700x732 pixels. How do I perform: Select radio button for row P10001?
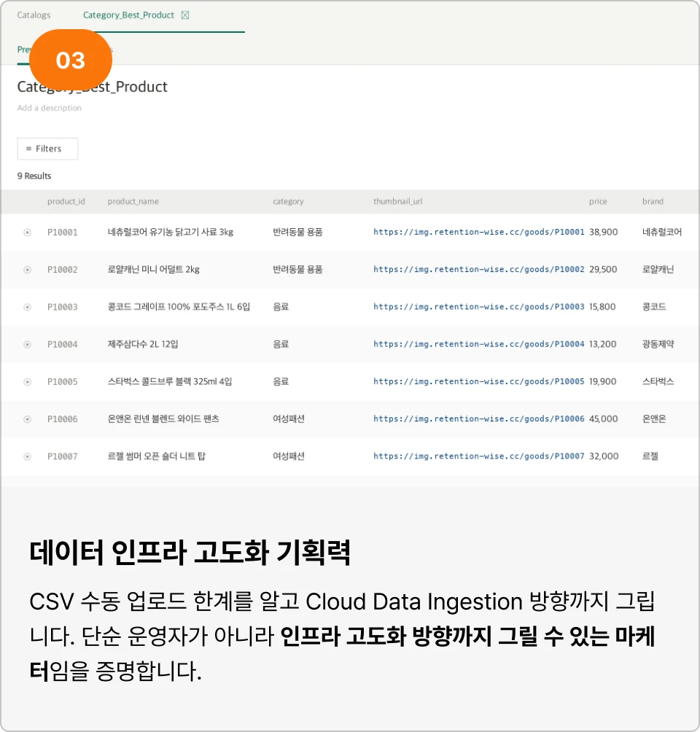pyautogui.click(x=28, y=233)
